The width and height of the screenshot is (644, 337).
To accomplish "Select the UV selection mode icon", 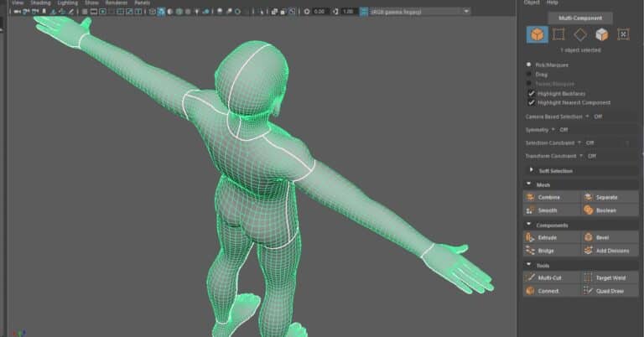I will click(x=623, y=34).
